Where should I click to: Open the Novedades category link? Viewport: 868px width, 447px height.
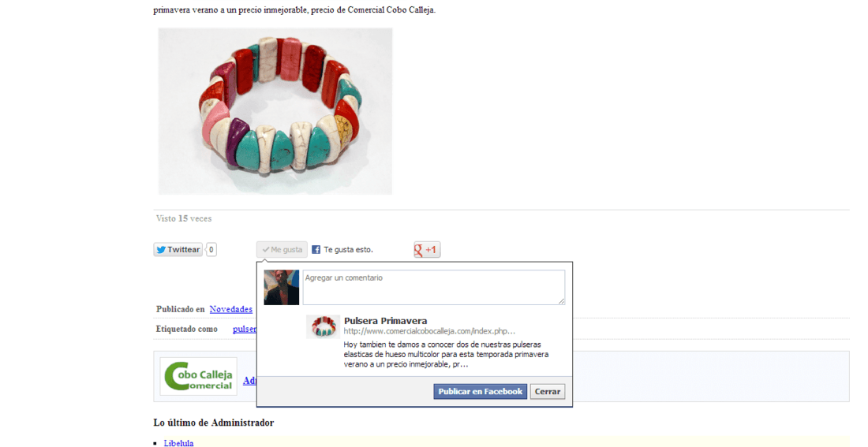[231, 309]
